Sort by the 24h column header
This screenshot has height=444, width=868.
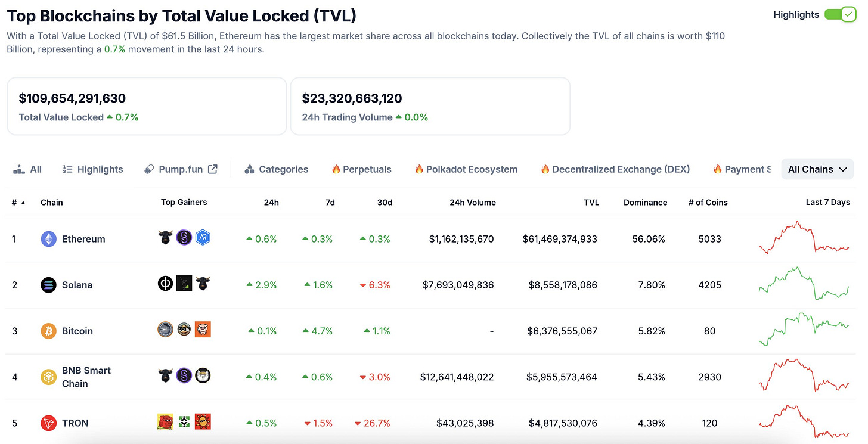(x=271, y=203)
